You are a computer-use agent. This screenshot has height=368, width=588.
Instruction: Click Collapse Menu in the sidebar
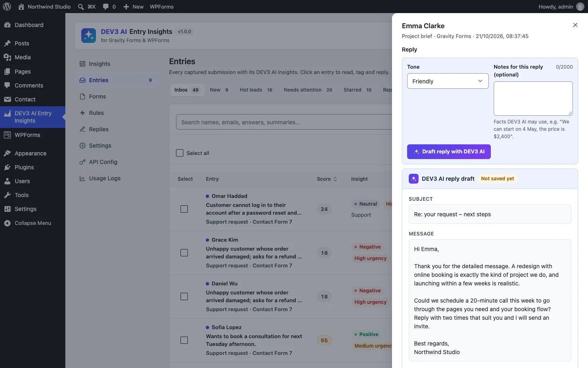coord(33,223)
